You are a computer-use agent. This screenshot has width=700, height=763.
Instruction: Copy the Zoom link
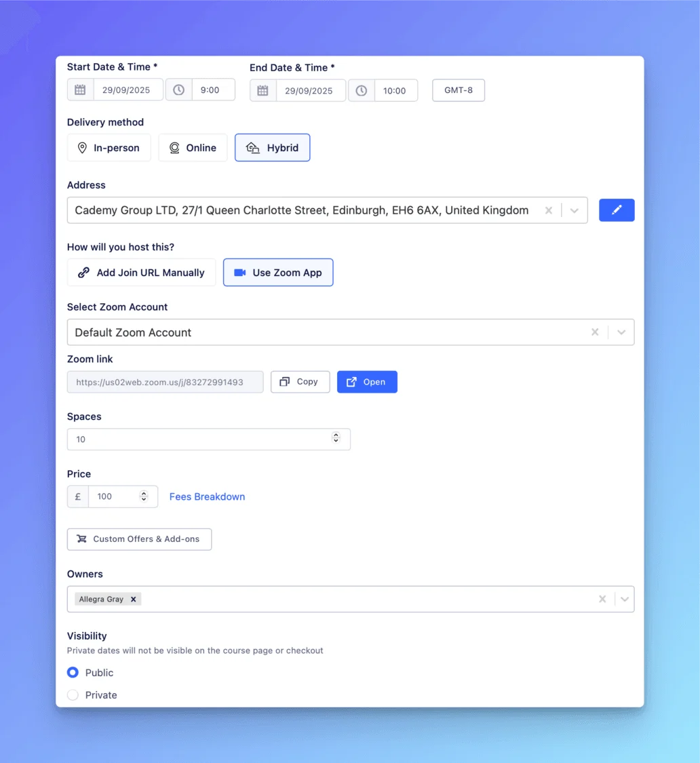300,382
